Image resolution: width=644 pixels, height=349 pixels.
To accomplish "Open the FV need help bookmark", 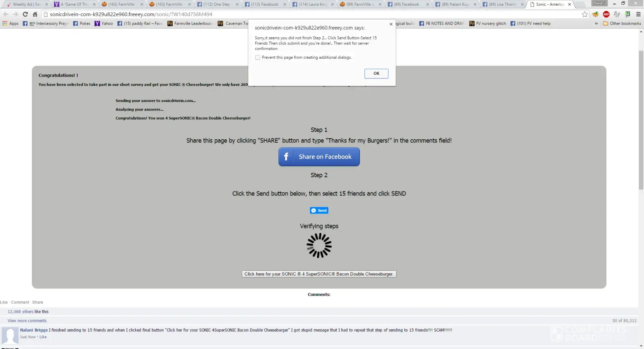I will coord(531,24).
